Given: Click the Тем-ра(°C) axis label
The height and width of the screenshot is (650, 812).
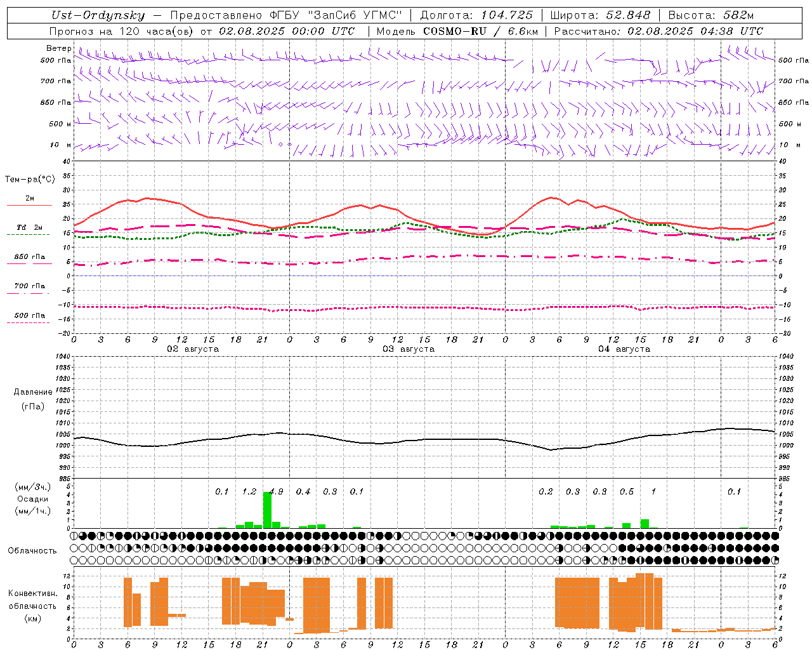Looking at the screenshot, I should (30, 180).
